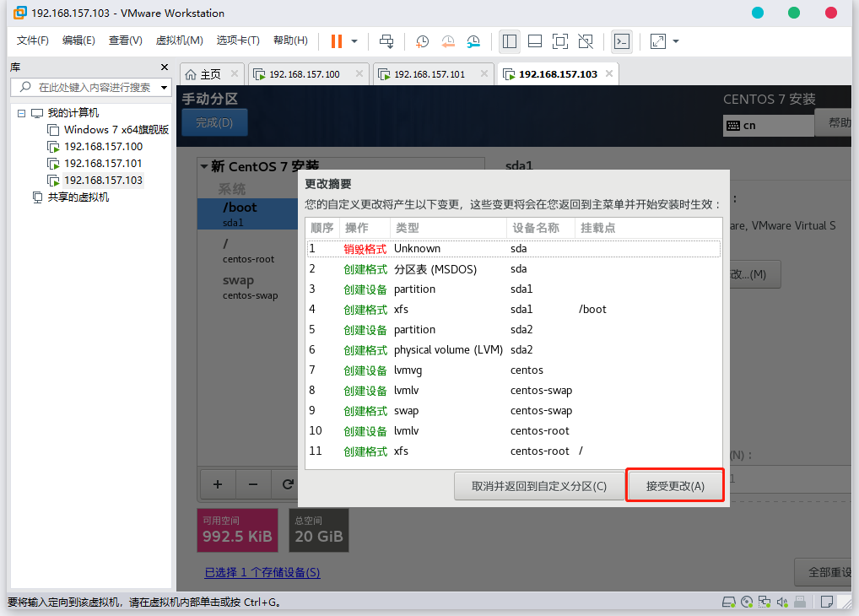The width and height of the screenshot is (859, 616).
Task: Click the printer status icon
Action: click(x=800, y=602)
